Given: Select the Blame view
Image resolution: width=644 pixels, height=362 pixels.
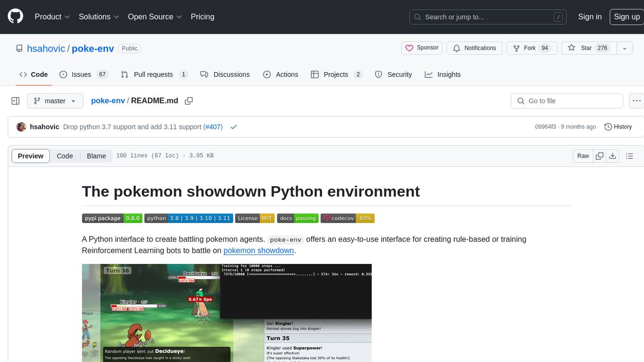Looking at the screenshot, I should click(x=96, y=156).
